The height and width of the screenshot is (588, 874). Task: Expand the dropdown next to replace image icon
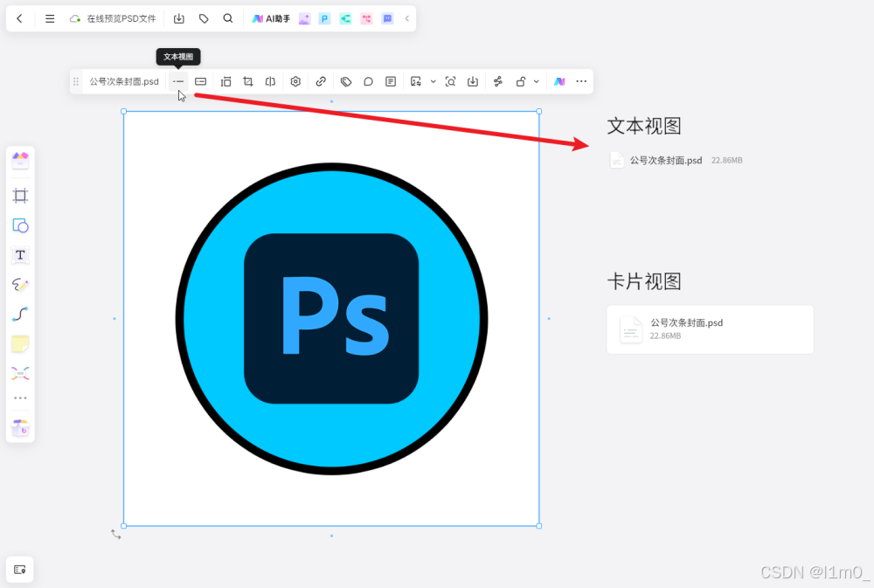point(434,81)
